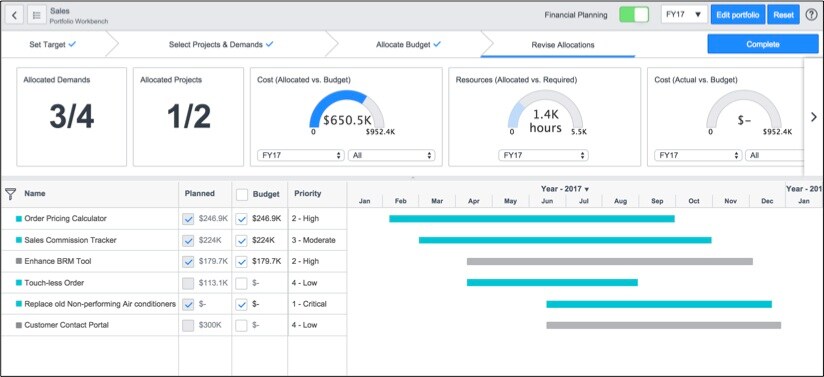Open the FY17 fiscal year dropdown in header
This screenshot has height=377, width=824.
click(x=684, y=15)
